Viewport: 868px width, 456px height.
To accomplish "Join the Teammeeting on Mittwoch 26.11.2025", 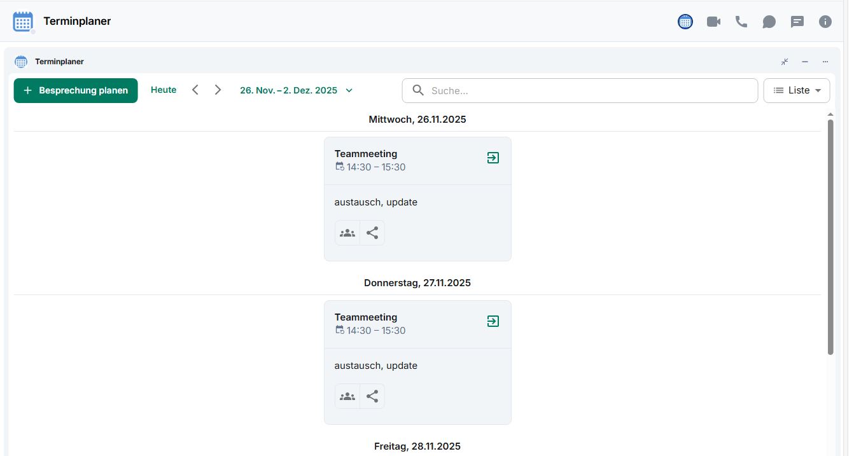I will (x=493, y=158).
